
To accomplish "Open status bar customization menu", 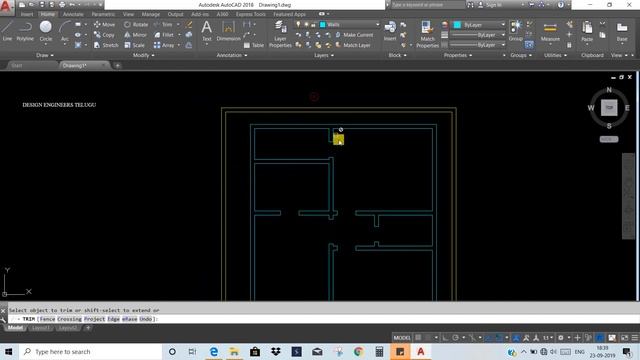I will click(635, 338).
